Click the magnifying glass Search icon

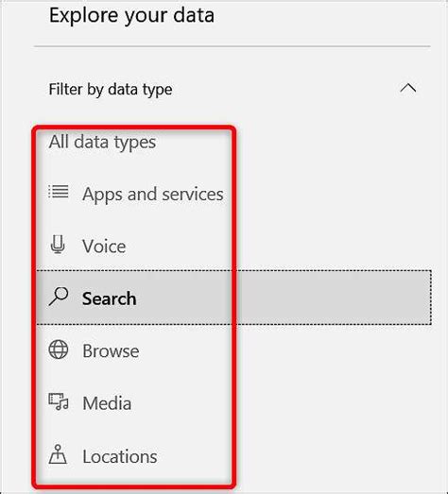click(x=59, y=297)
